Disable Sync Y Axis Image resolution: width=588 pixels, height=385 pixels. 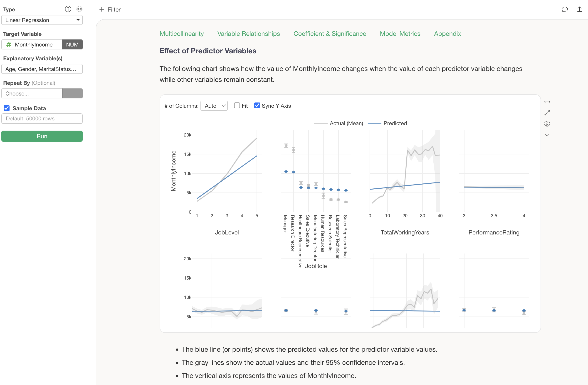257,105
